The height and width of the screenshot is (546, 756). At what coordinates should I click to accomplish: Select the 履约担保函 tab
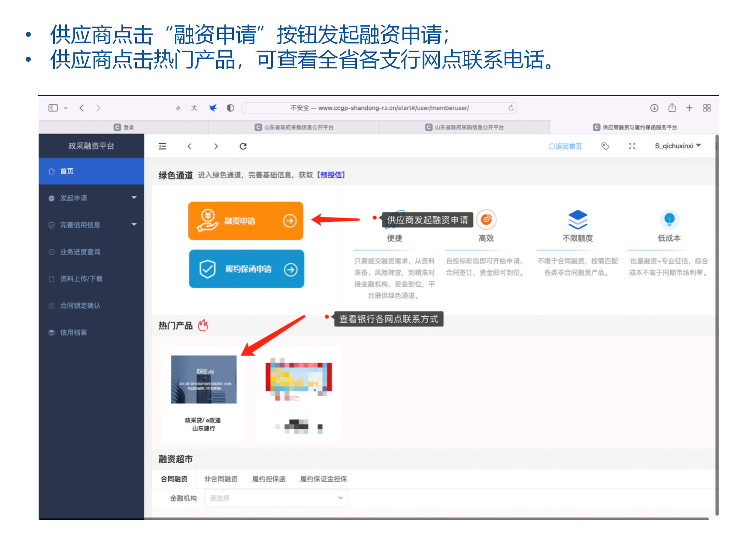pos(269,479)
